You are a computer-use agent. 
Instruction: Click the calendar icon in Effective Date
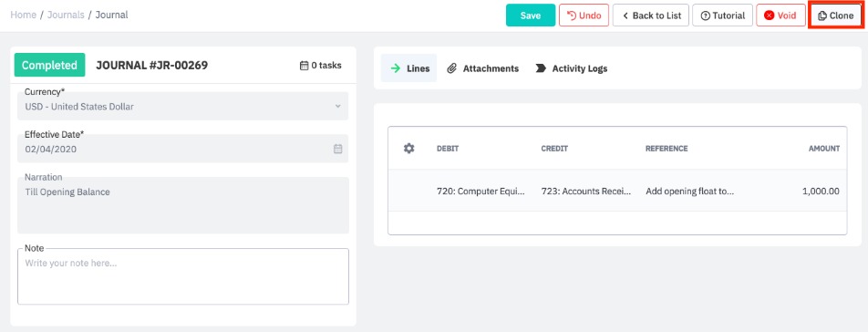337,149
